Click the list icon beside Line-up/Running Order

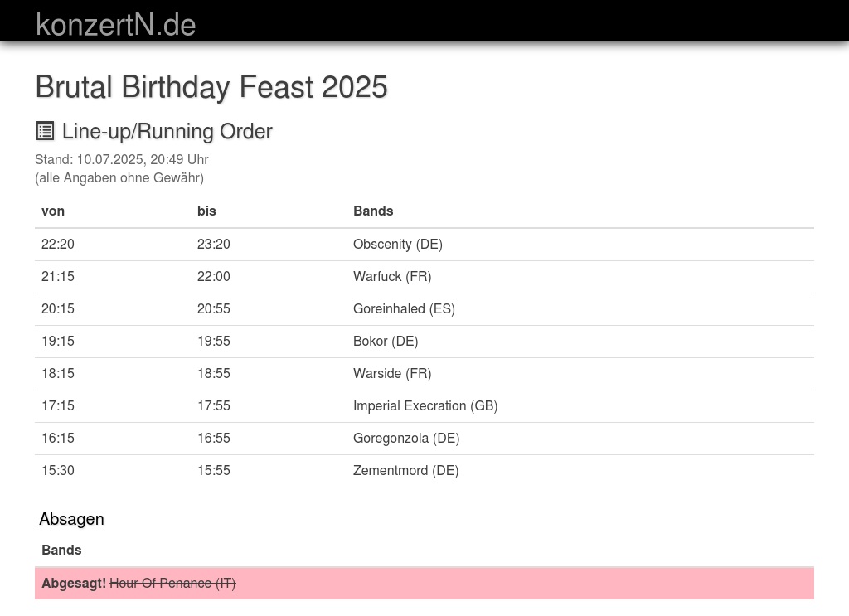click(x=45, y=131)
